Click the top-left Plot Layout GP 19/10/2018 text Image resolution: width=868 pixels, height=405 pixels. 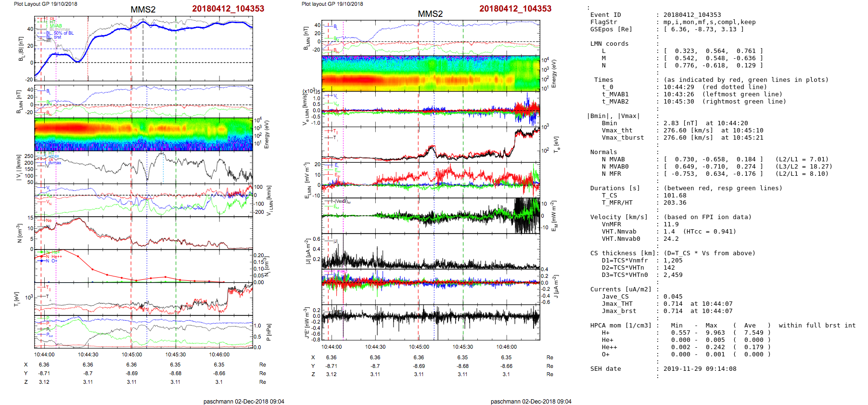(x=45, y=4)
